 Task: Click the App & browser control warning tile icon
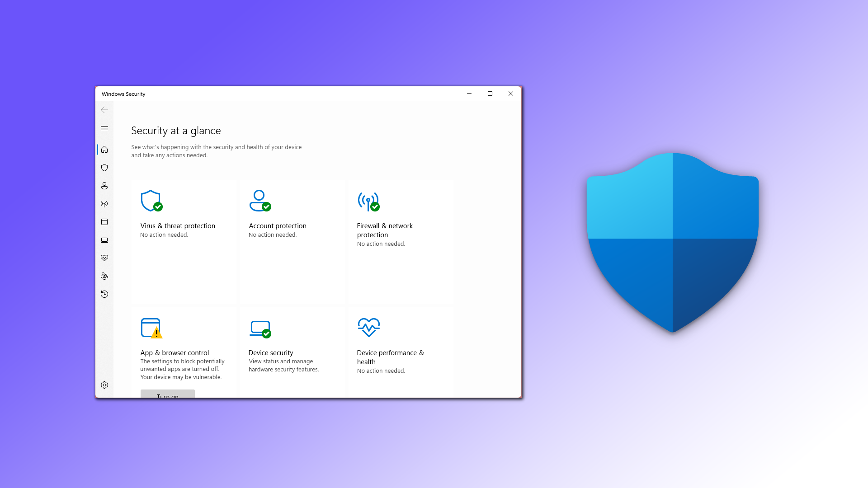151,328
